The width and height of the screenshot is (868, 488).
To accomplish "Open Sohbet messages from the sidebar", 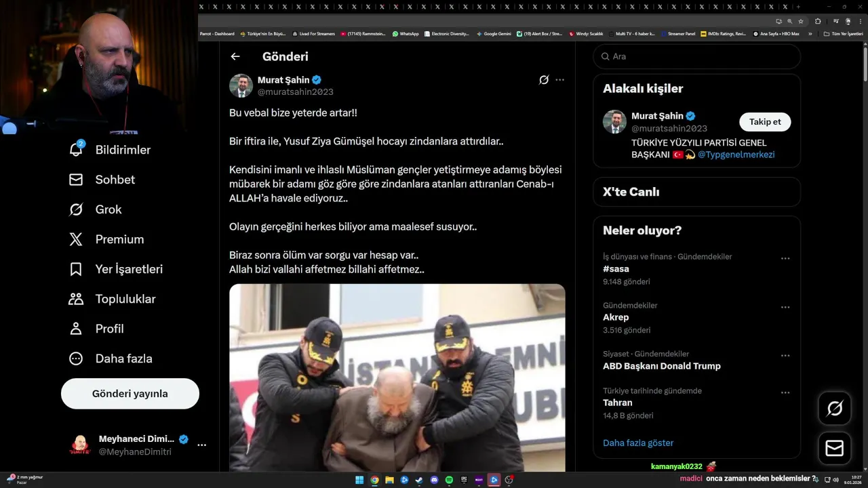I will (102, 180).
